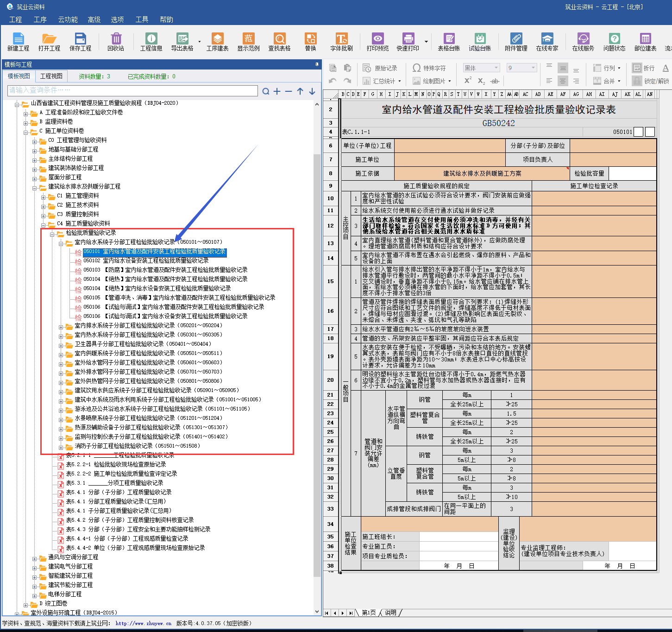Apply subscript X₂ formatting
The image size is (672, 632).
point(481,81)
